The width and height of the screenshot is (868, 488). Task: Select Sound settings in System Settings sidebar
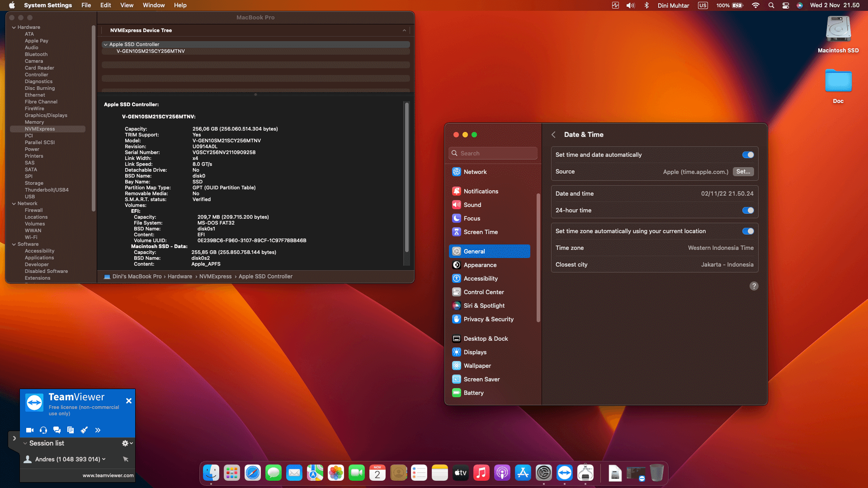[x=472, y=205]
